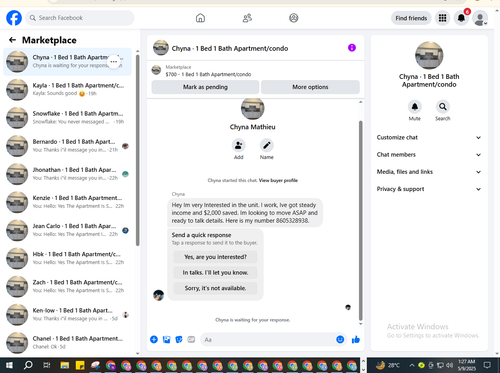The width and height of the screenshot is (500, 373).
Task: Send quick response 'Sorry, it's not available.'
Action: coord(215,288)
